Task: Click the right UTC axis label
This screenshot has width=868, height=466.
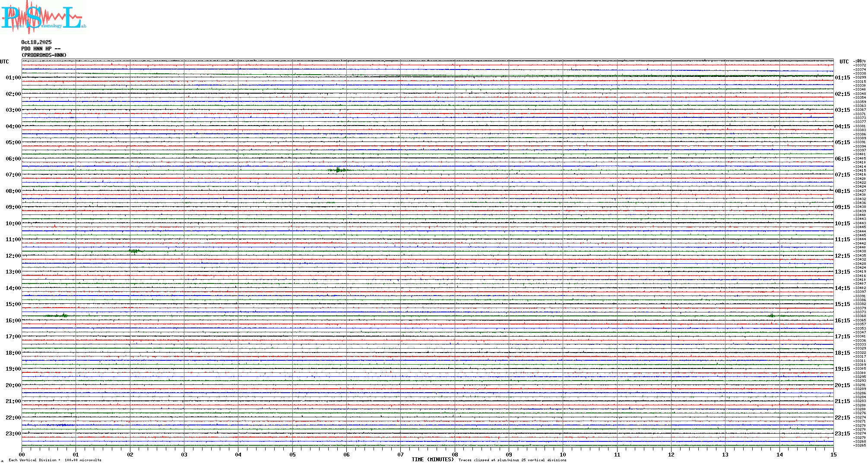Action: click(844, 62)
